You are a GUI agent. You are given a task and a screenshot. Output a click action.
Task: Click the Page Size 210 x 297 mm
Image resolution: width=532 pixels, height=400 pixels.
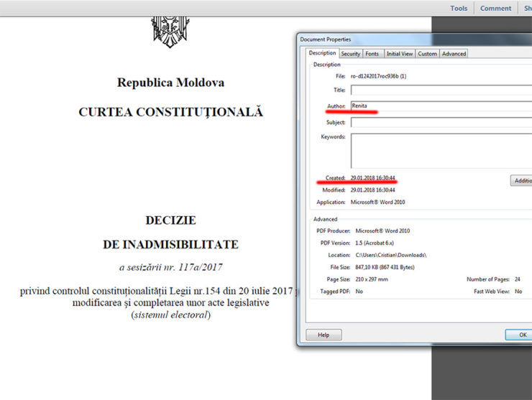pyautogui.click(x=372, y=279)
